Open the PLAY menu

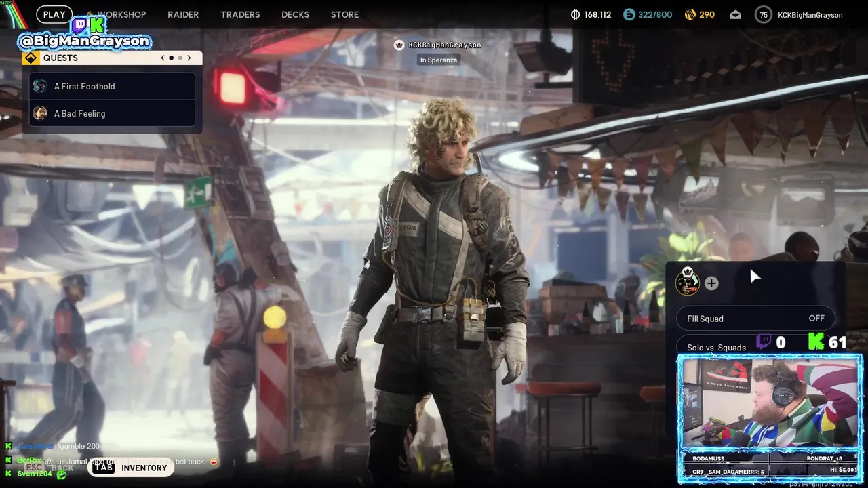click(54, 14)
